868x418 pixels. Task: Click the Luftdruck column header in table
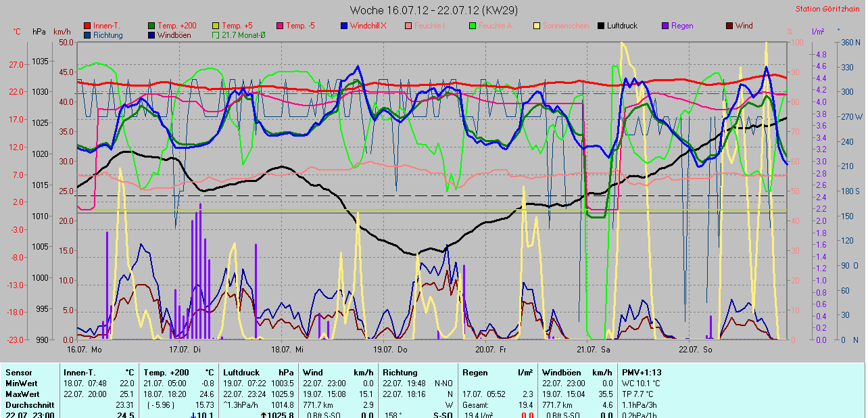241,372
